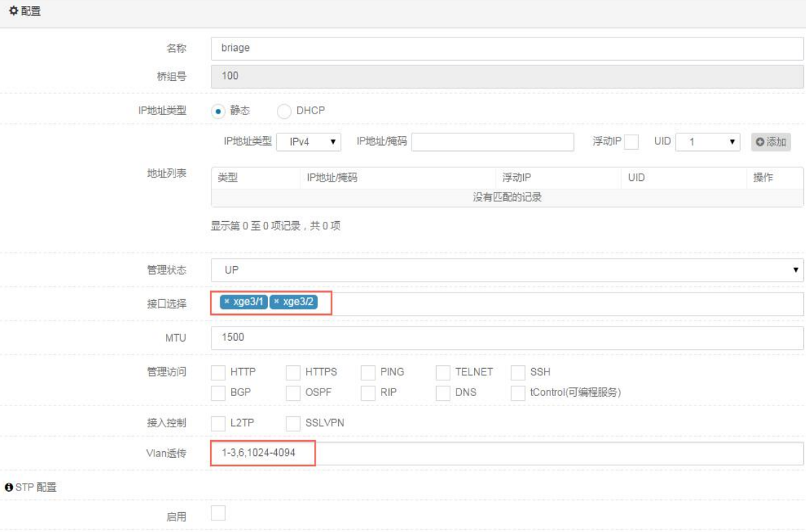Image resolution: width=806 pixels, height=532 pixels.
Task: Click the 显示第 0 至 0 项记录 text
Action: tap(275, 226)
